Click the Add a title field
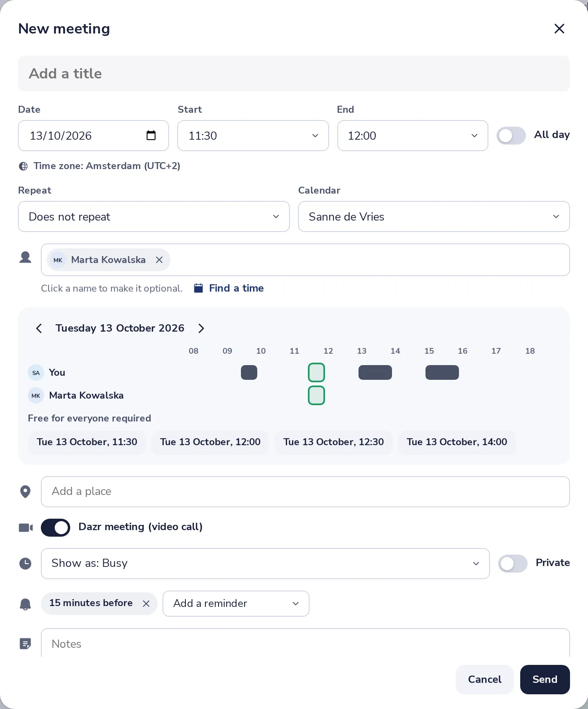The image size is (588, 709). tap(294, 74)
